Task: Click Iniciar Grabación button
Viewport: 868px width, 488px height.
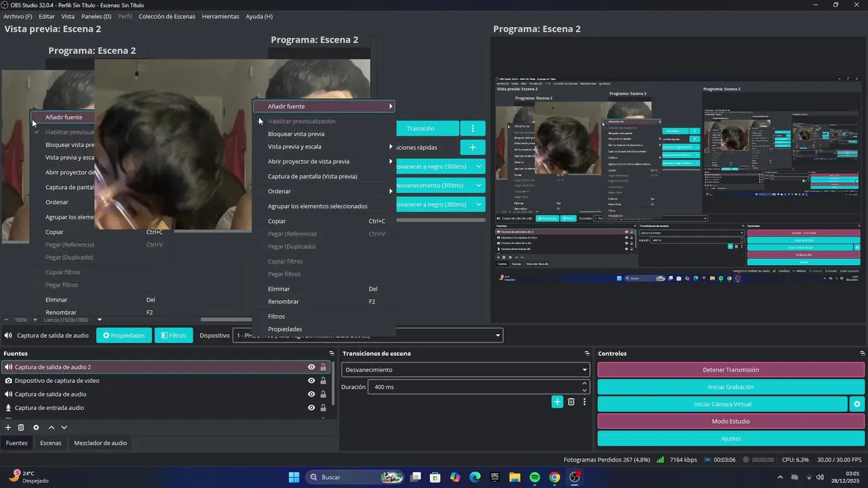Action: point(731,387)
